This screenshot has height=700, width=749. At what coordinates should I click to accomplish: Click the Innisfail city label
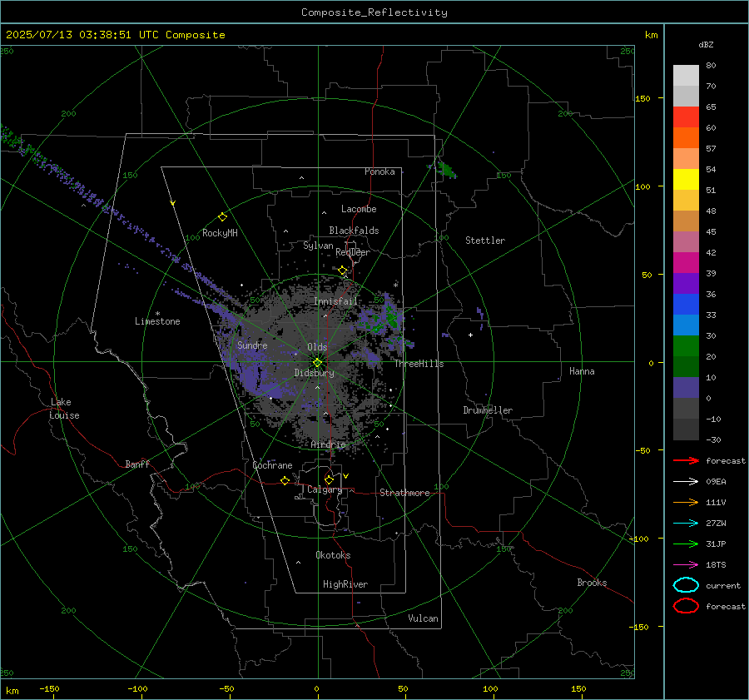(x=336, y=301)
